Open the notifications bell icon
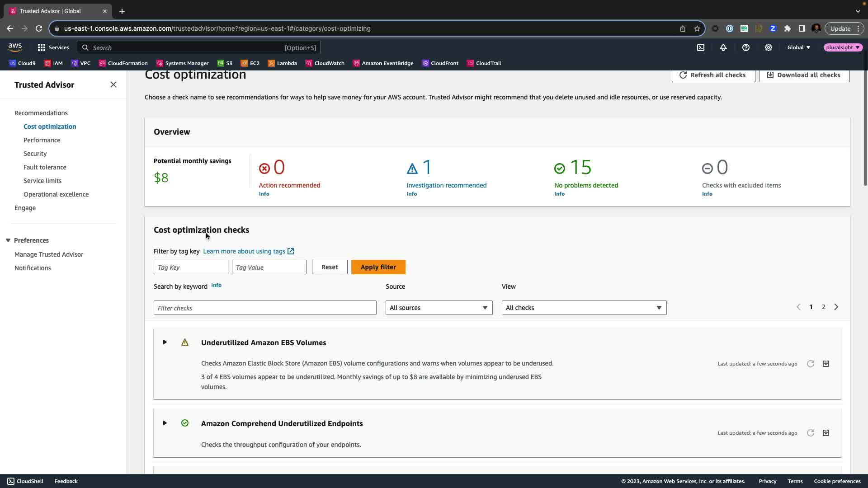 pos(723,47)
